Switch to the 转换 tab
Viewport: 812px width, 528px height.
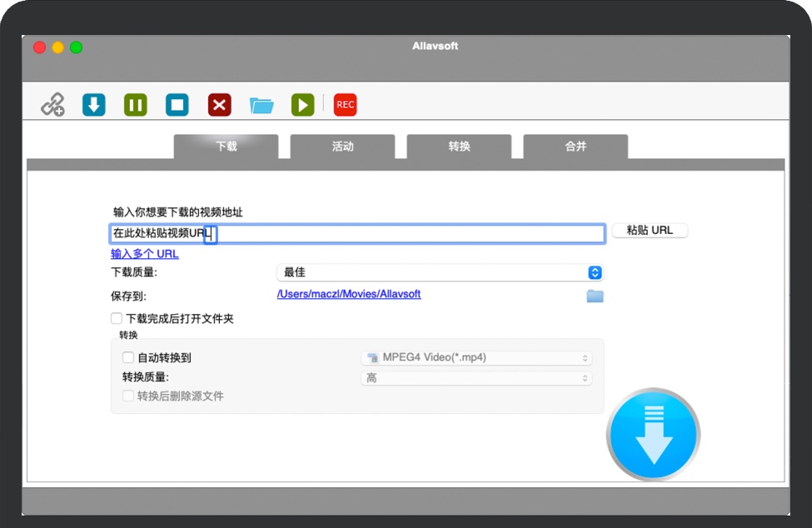[459, 147]
